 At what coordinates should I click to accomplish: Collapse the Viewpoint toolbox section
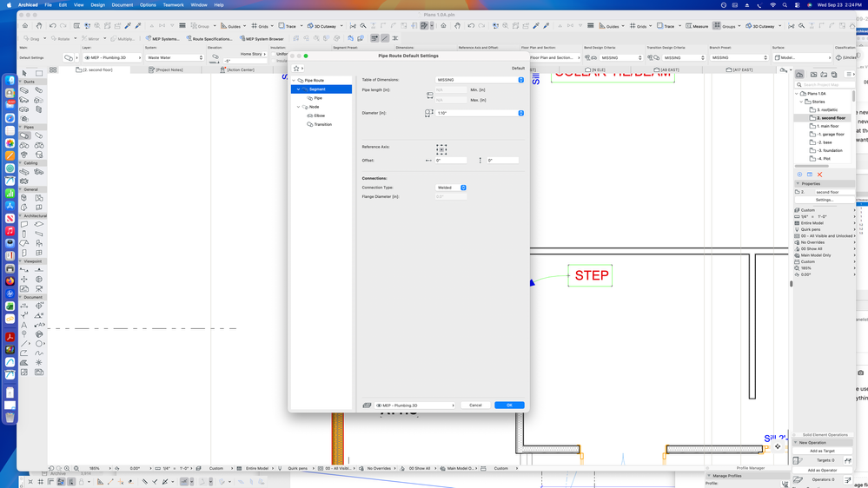(21, 261)
